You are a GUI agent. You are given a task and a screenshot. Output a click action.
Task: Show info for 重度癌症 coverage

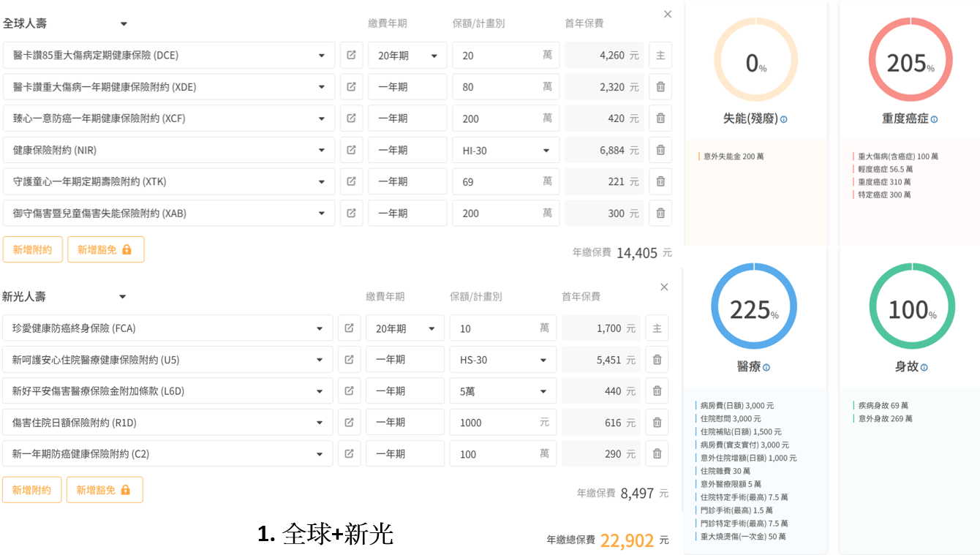[x=934, y=119]
